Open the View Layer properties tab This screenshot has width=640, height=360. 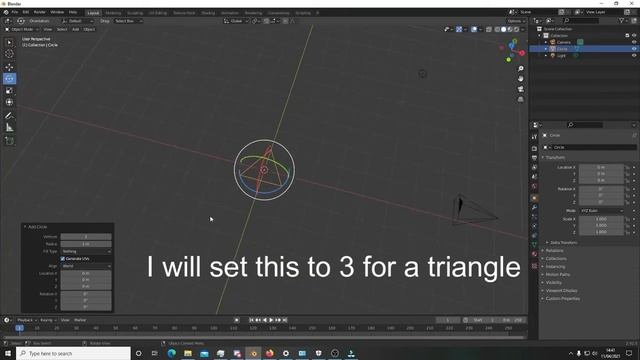[534, 167]
